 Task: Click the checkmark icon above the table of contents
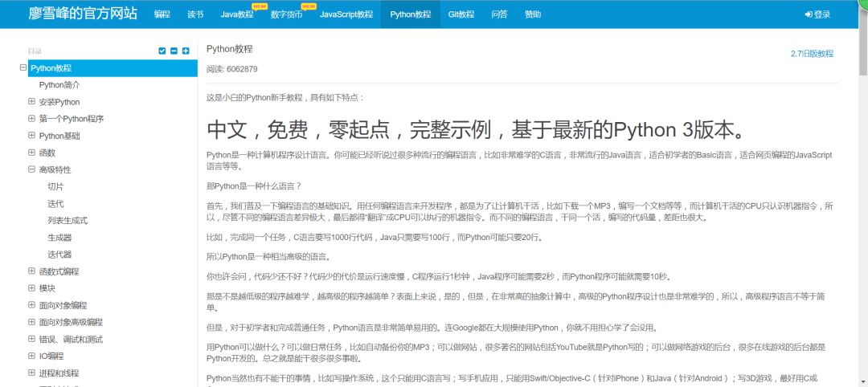click(x=162, y=51)
